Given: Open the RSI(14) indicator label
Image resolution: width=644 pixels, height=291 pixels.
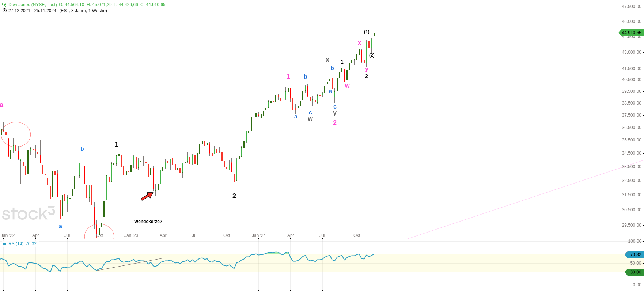Looking at the screenshot, I should [x=16, y=244].
